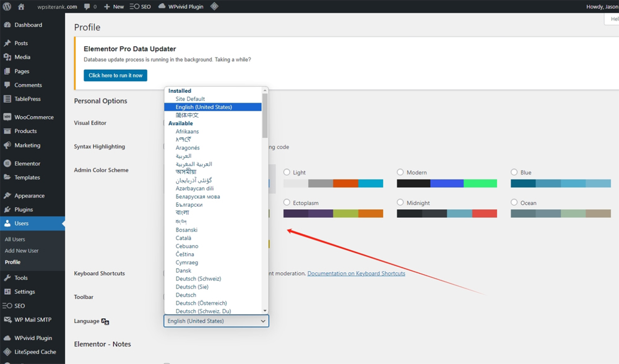Click the Comments icon in sidebar
619x364 pixels.
click(x=7, y=85)
